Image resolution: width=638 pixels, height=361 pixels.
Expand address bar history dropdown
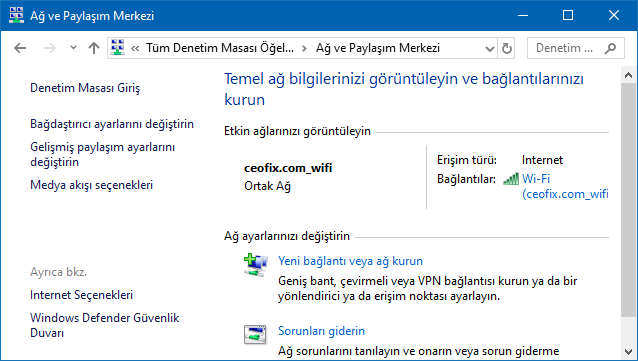click(x=490, y=49)
